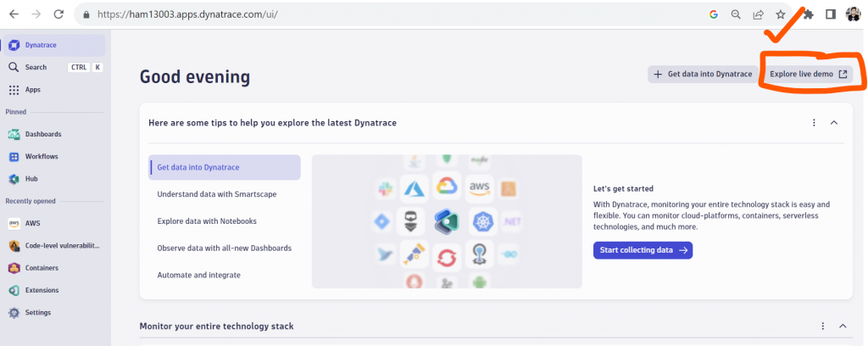Select Understand data with Smartscape tab
The height and width of the screenshot is (346, 868).
click(216, 194)
